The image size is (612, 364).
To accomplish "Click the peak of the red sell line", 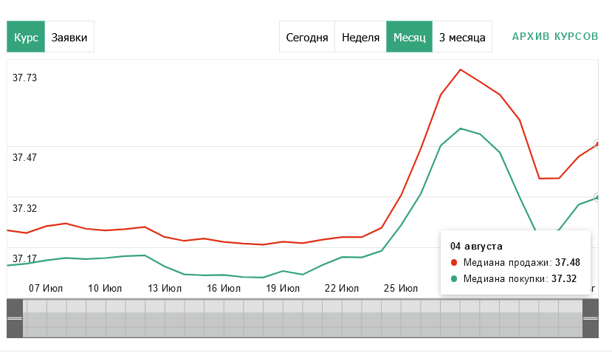I will (x=461, y=69).
